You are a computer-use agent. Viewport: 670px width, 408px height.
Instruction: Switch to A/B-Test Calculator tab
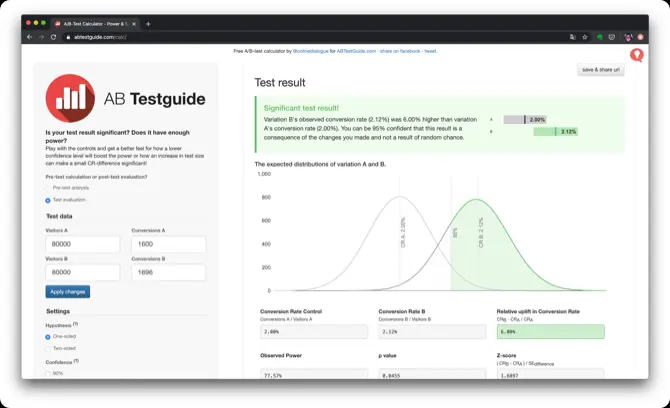[95, 24]
